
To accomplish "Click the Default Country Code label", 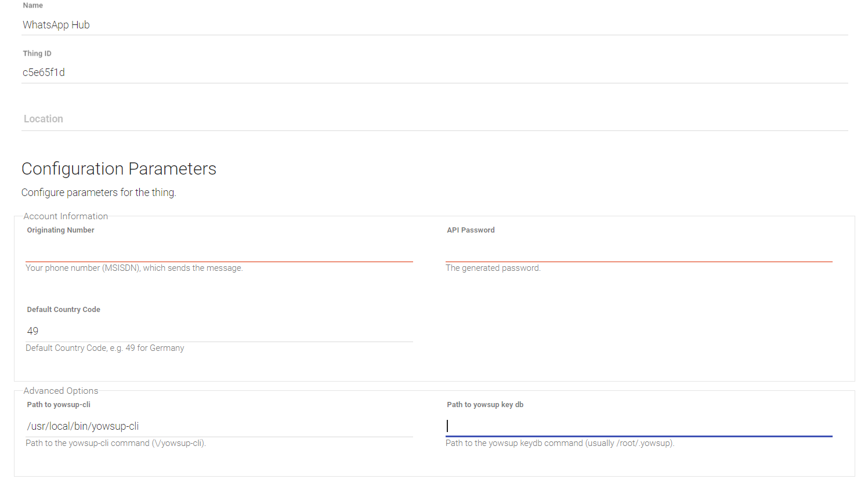I will coord(64,310).
